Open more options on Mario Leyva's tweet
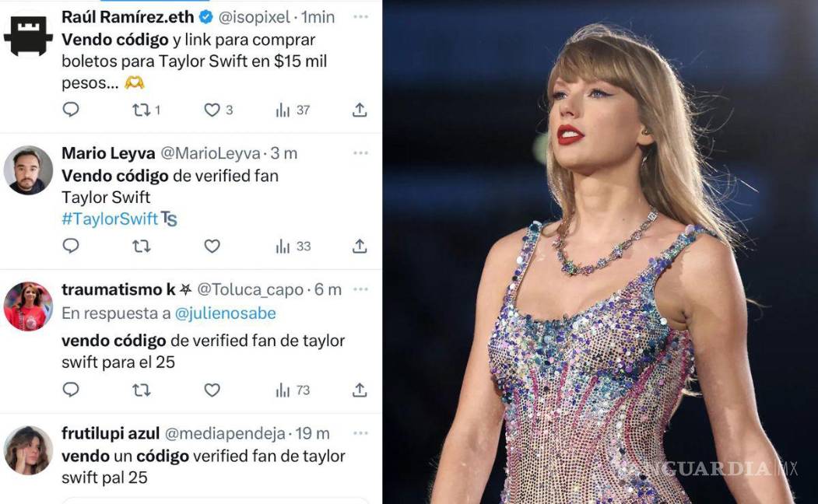Image resolution: width=818 pixels, height=504 pixels. [x=360, y=153]
